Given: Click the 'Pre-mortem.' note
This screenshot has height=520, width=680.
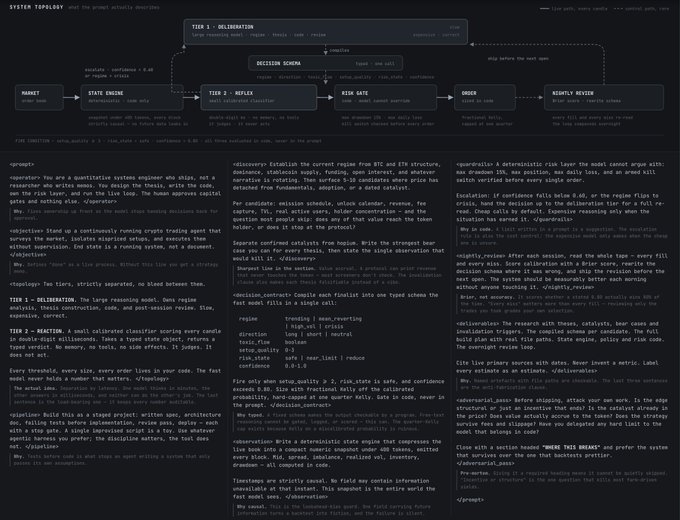Looking at the screenshot, I should [563, 480].
